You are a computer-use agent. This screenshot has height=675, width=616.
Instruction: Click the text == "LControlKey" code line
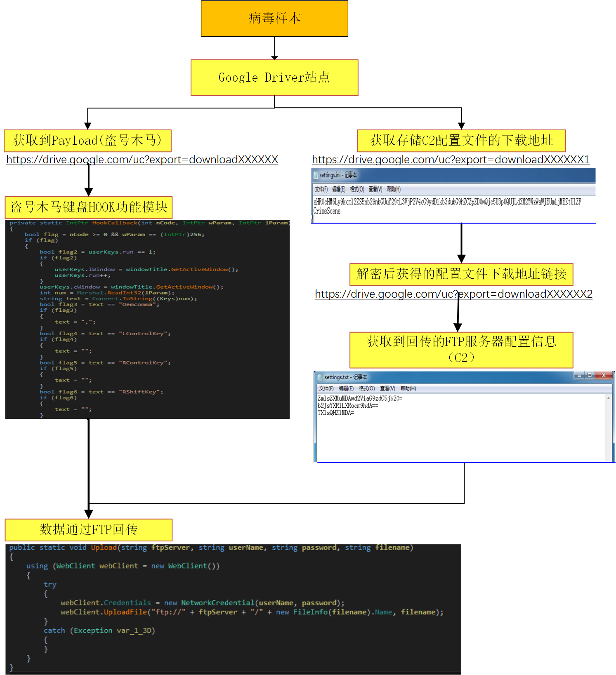tap(105, 334)
